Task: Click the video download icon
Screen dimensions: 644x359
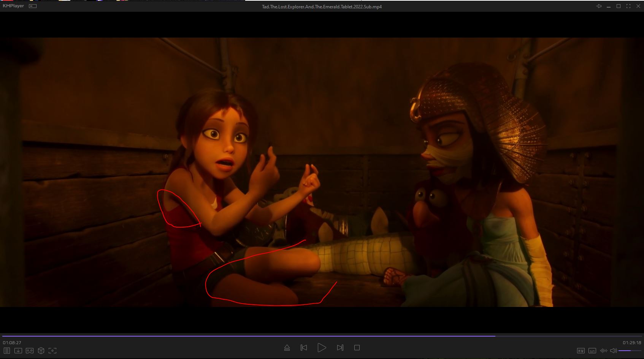Action: coord(18,351)
